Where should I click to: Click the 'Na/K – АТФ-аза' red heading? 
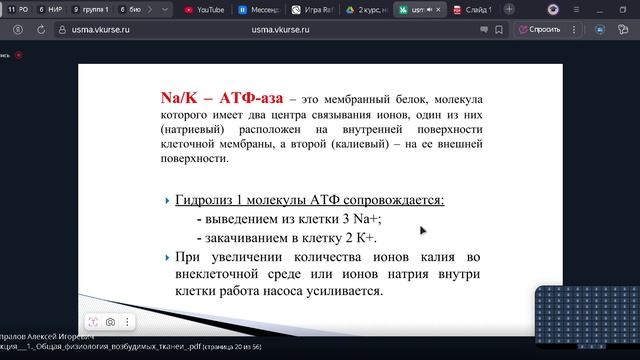(x=222, y=98)
